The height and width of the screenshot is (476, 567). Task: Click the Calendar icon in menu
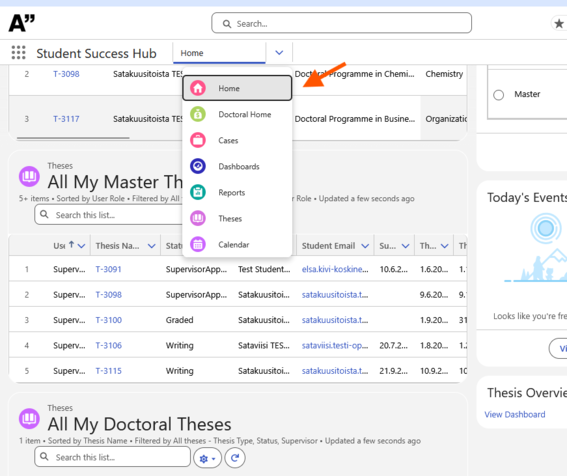coord(198,244)
